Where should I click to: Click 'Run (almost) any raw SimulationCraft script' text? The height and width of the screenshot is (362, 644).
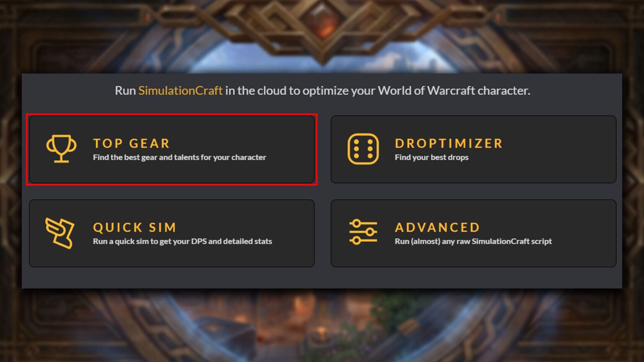tap(473, 241)
